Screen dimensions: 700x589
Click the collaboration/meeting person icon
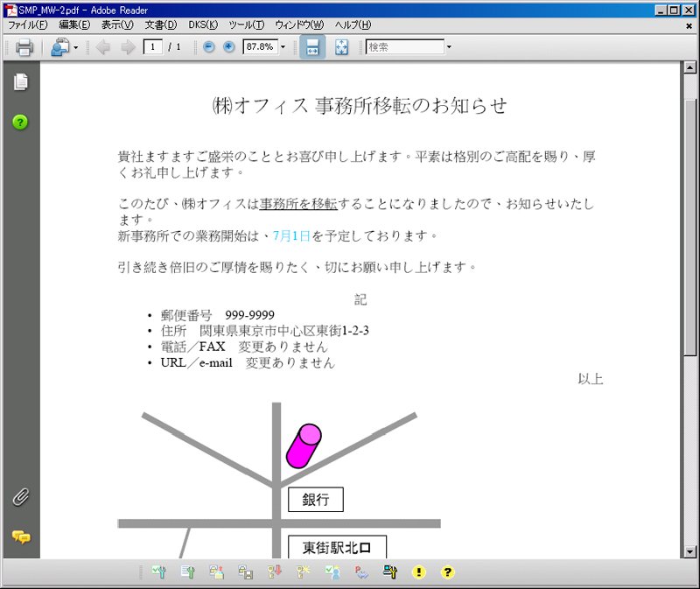click(59, 47)
